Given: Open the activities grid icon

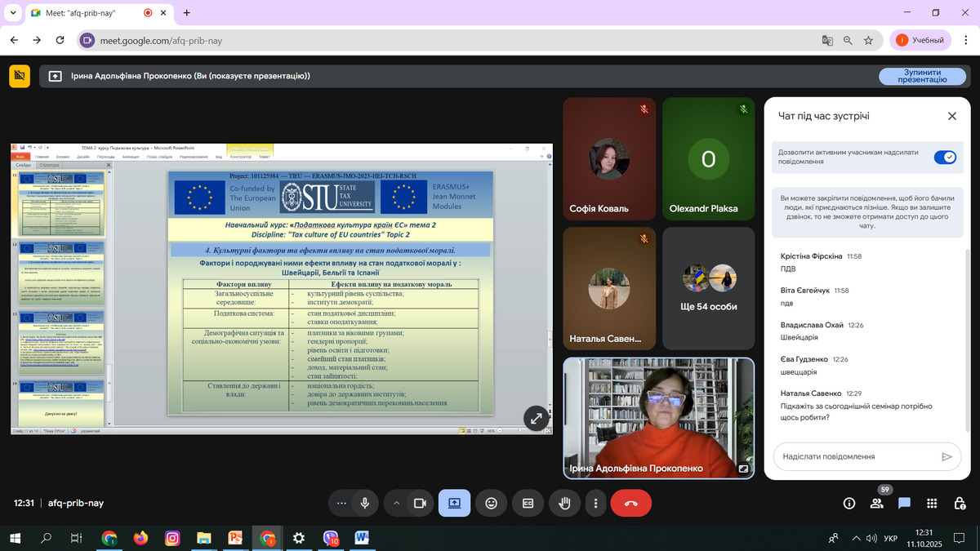Looking at the screenshot, I should point(932,504).
